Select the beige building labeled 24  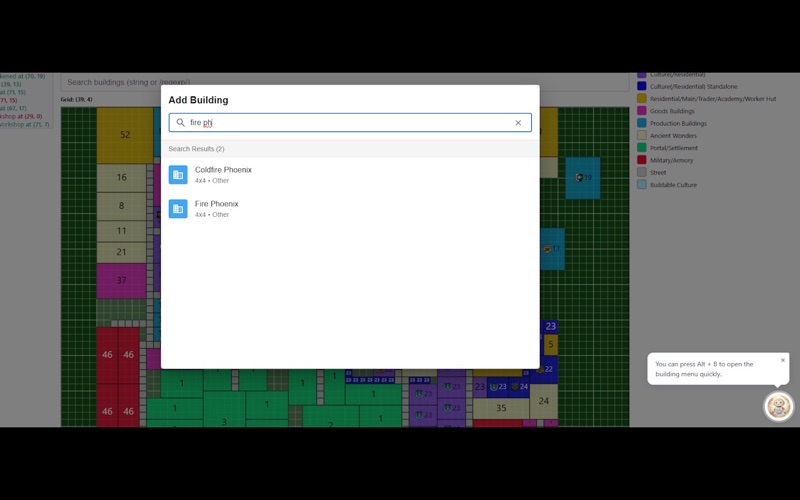544,402
